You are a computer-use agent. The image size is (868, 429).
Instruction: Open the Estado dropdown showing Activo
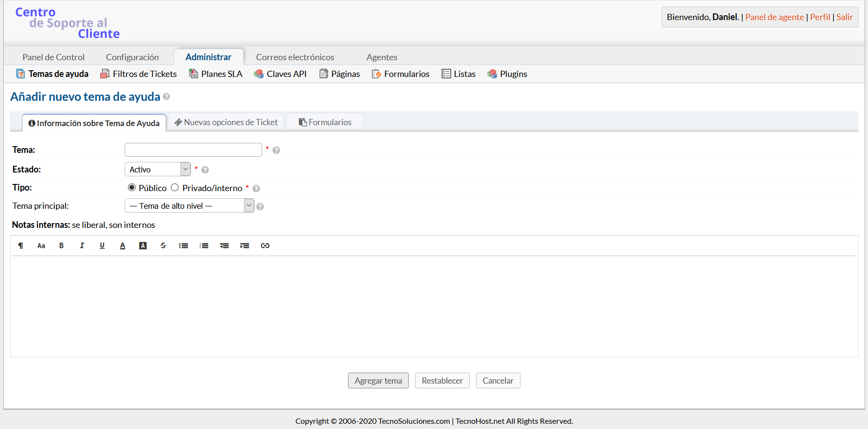(158, 170)
